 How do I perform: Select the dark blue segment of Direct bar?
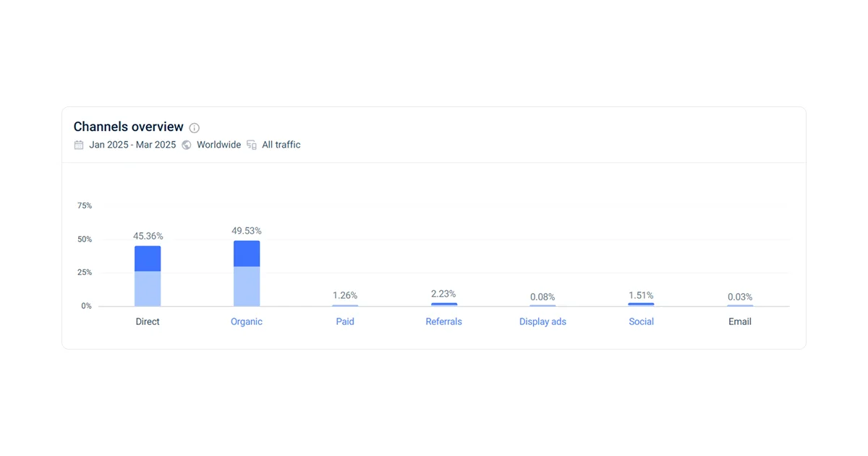coord(148,259)
